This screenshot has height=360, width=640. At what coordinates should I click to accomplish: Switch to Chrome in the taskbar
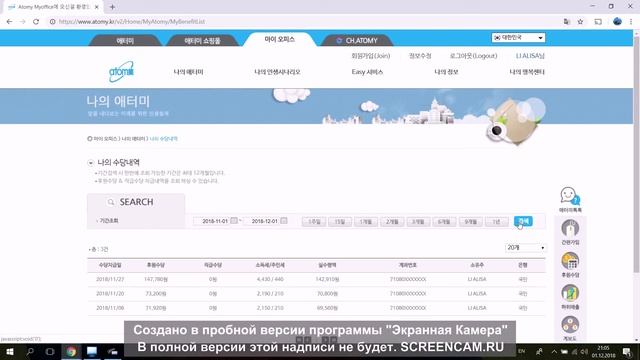tap(71, 351)
